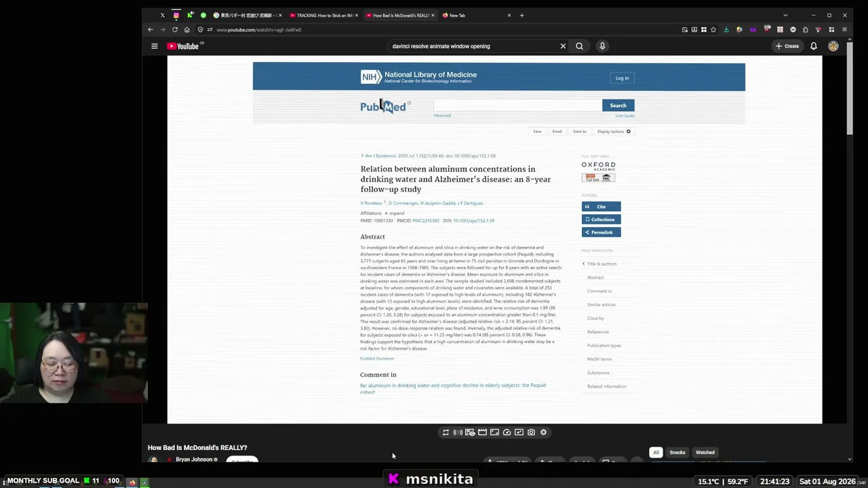The width and height of the screenshot is (868, 488).
Task: Open the browser application menu
Action: point(844,30)
